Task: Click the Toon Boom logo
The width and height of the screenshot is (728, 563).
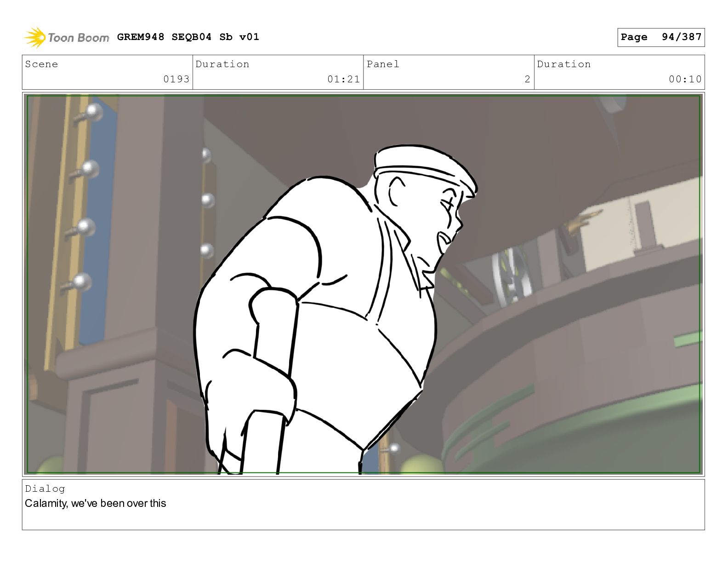Action: tap(67, 37)
